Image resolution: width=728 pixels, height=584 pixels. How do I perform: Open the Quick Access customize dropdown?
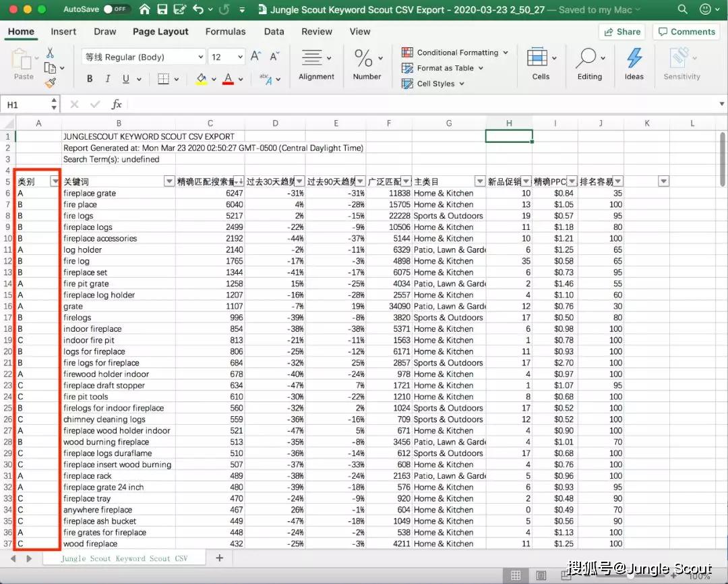click(242, 9)
